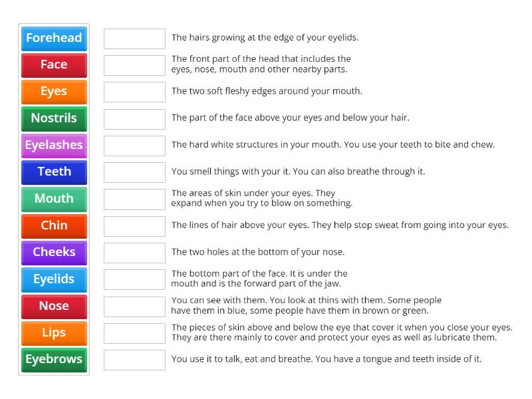Image resolution: width=532 pixels, height=399 pixels.
Task: Pick the Nostrils tile
Action: point(53,118)
